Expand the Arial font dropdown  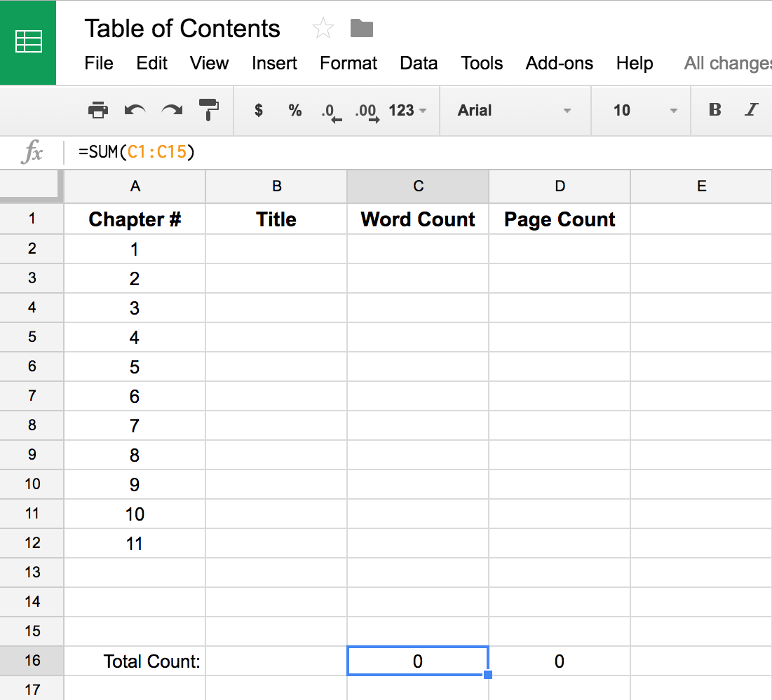[514, 110]
